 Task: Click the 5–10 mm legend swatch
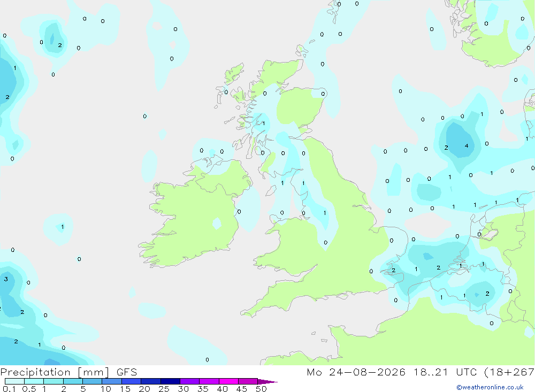[x=93, y=381]
